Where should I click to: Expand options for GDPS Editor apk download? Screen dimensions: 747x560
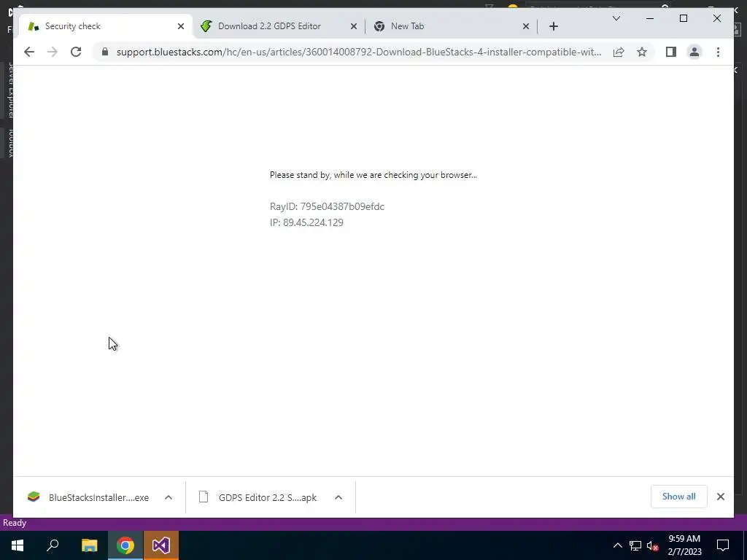[338, 497]
